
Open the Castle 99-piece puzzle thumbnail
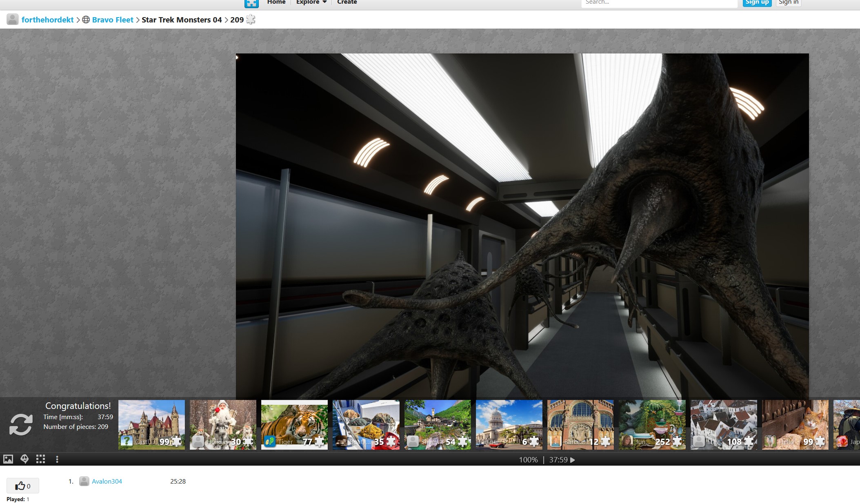point(151,425)
